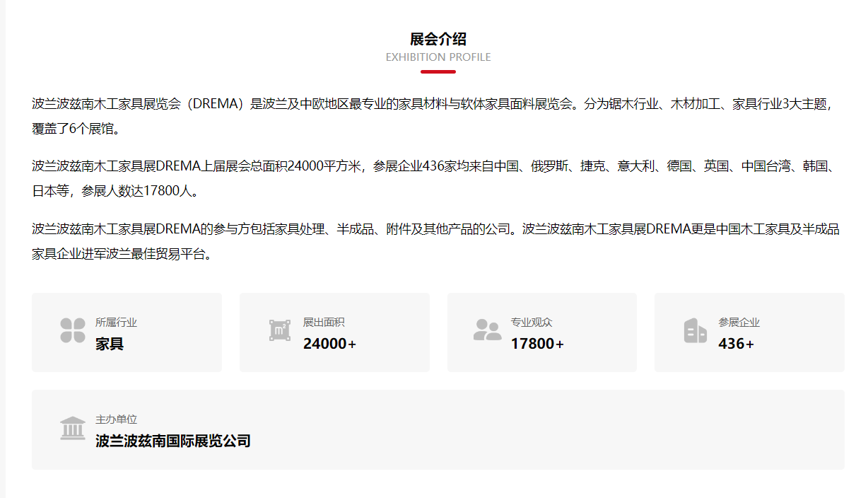Click the 专业观众 label
Image resolution: width=868 pixels, height=498 pixels.
pos(532,323)
